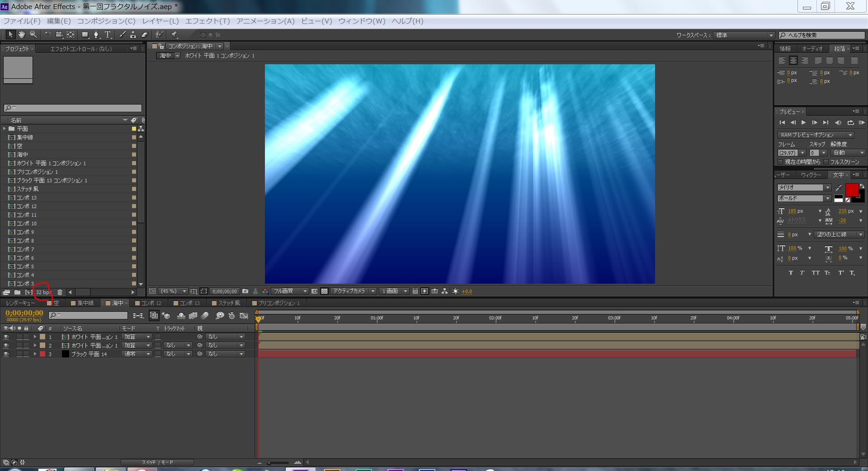The width and height of the screenshot is (868, 471).
Task: Click the trash icon in project panel
Action: (60, 292)
